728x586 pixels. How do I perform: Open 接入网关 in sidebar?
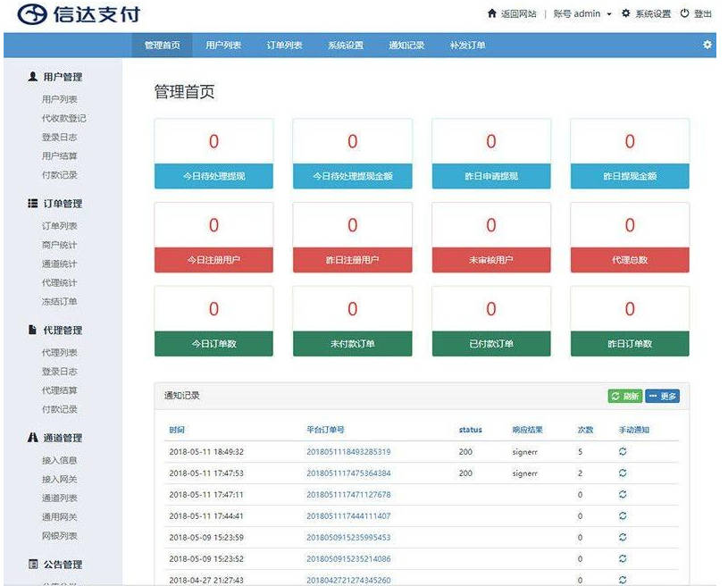tap(60, 479)
